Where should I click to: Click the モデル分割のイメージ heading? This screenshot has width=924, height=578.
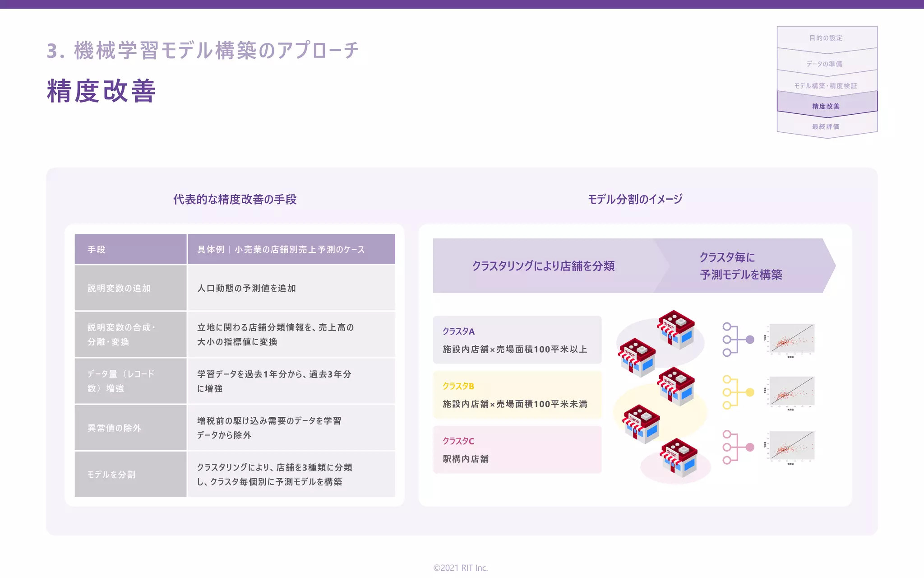tap(635, 199)
